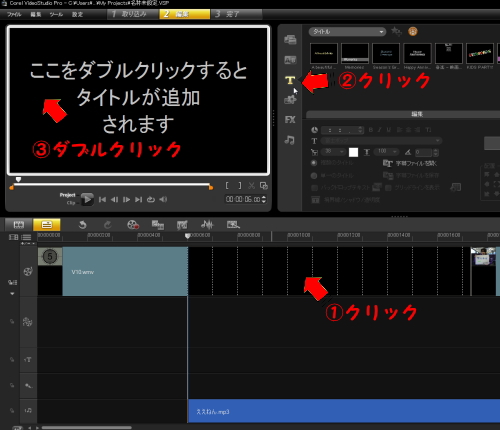Image resolution: width=500 pixels, height=430 pixels.
Task: Open the ツール menu
Action: (x=56, y=14)
